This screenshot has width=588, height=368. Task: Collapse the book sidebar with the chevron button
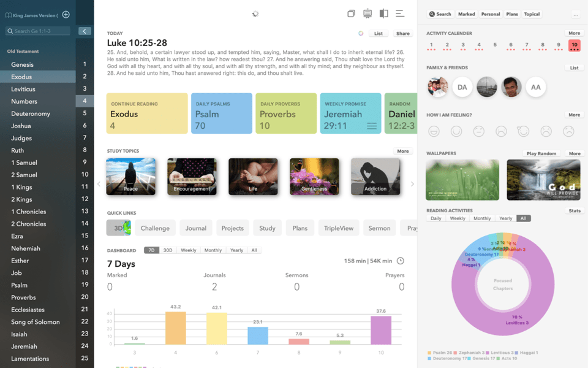point(85,31)
